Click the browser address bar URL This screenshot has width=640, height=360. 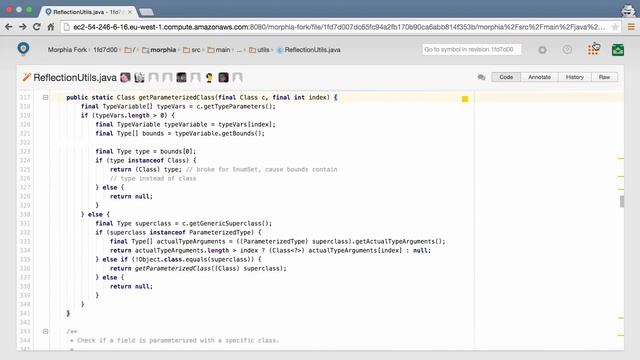coord(339,27)
